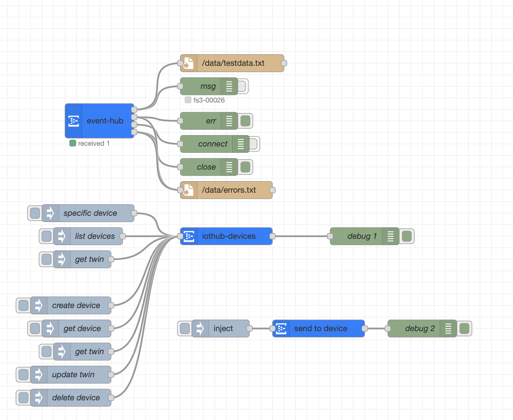This screenshot has width=513, height=420.
Task: Fire the delete device inject button
Action: point(24,398)
